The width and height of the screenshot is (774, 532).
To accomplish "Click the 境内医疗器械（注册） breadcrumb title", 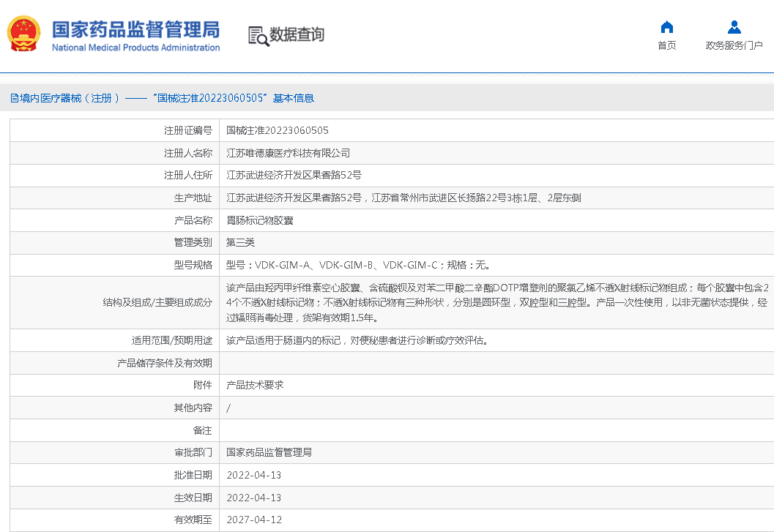I will pos(70,98).
